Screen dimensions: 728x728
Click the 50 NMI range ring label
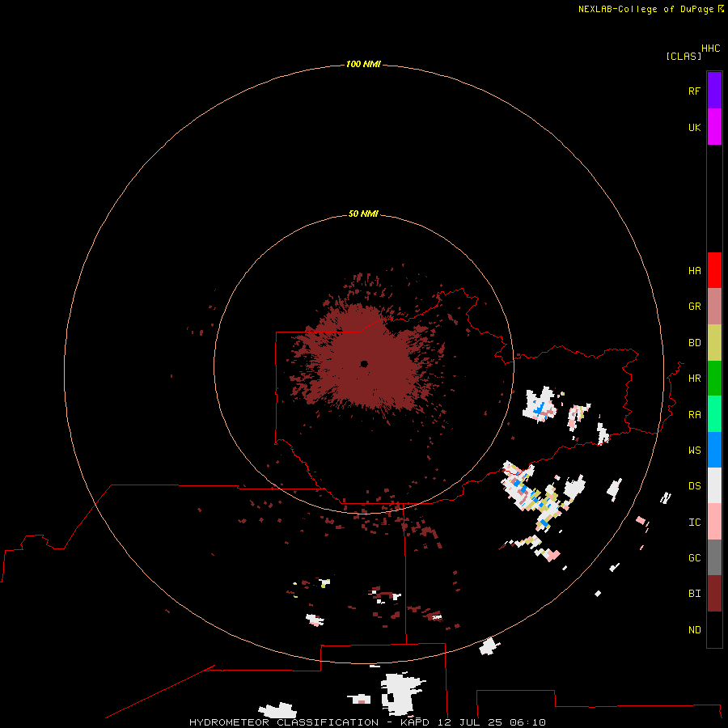pyautogui.click(x=363, y=214)
